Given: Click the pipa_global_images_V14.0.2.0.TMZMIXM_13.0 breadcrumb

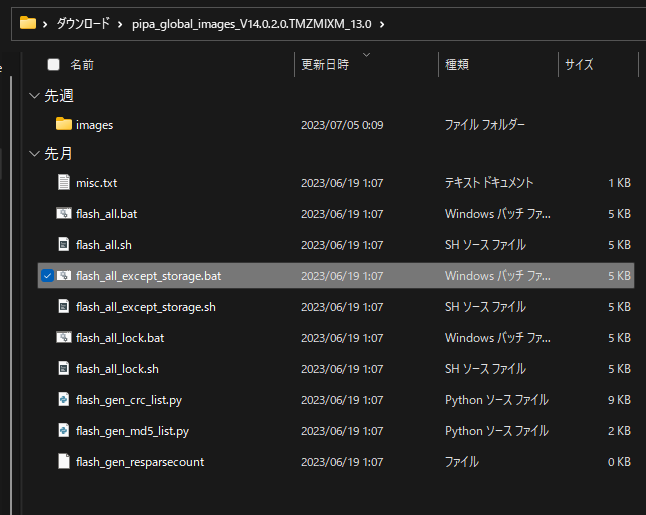Looking at the screenshot, I should [252, 24].
